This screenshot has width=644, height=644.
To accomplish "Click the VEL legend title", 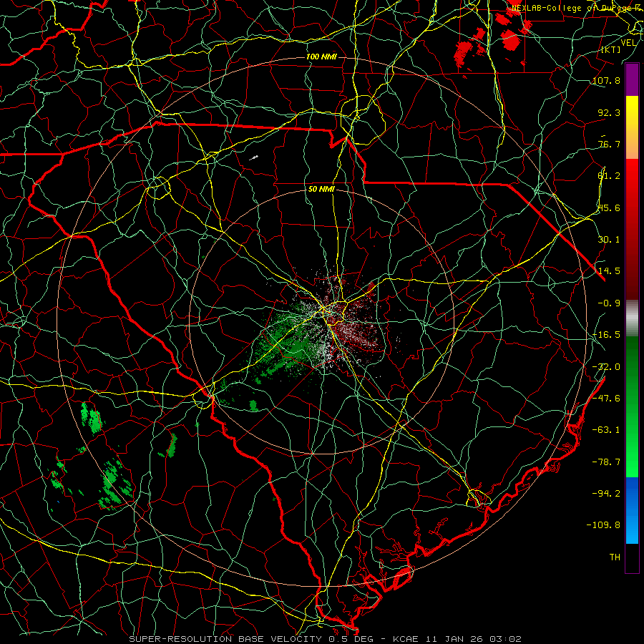I will coord(628,43).
